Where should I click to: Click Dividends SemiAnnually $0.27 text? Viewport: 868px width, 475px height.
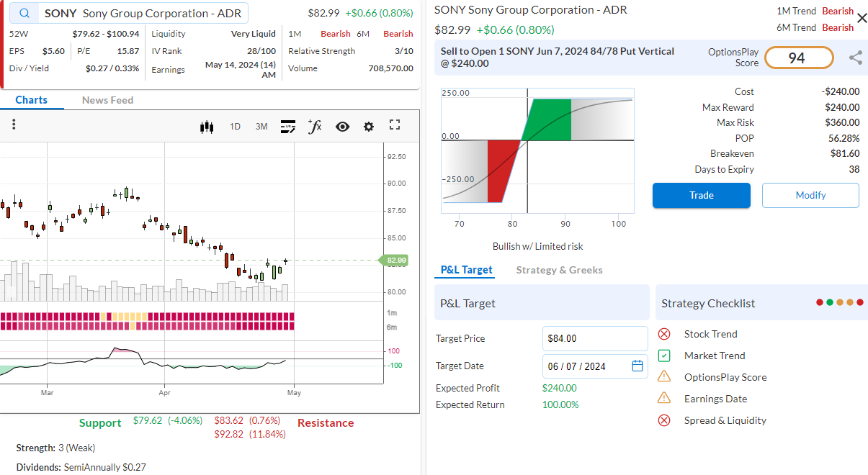pos(81,467)
